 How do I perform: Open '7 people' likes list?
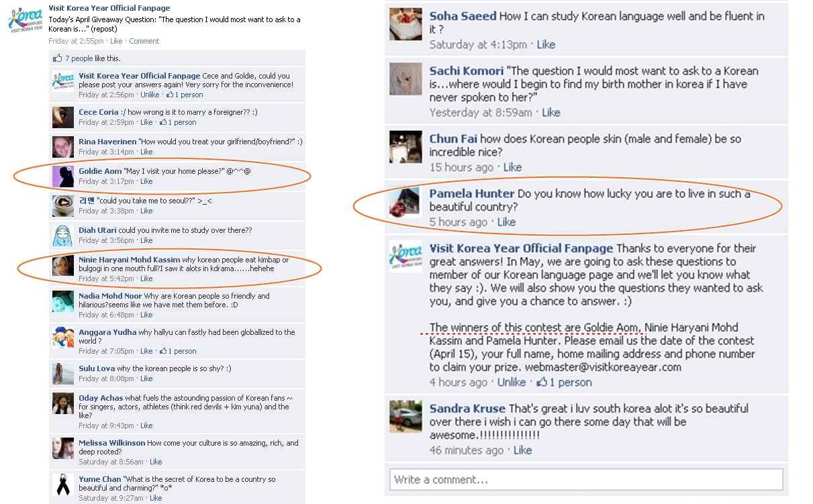(79, 58)
